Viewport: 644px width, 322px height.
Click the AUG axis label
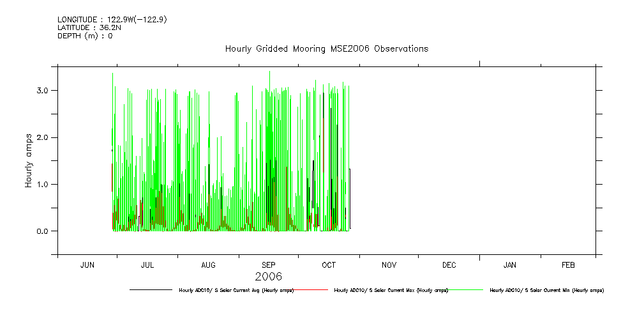tap(208, 264)
